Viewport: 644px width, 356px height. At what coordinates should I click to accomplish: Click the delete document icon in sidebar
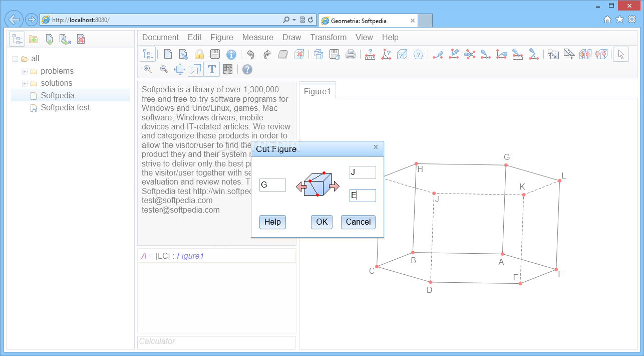pyautogui.click(x=81, y=39)
